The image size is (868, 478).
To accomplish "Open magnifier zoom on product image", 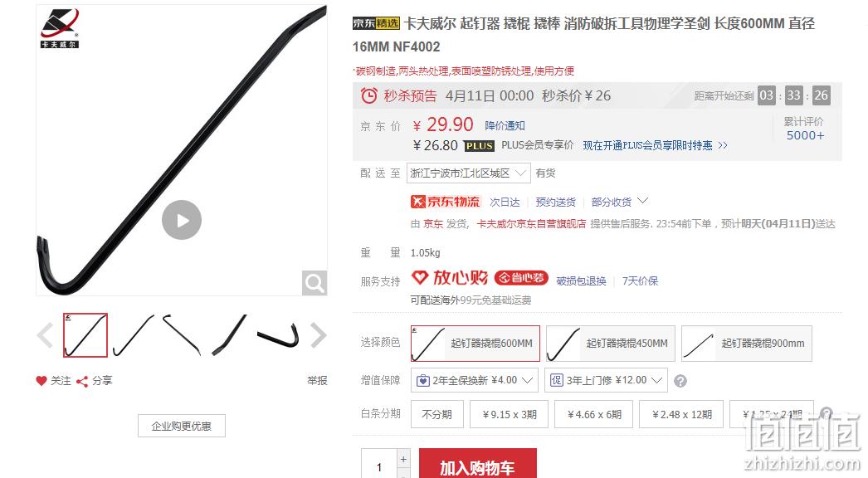I will 315,283.
